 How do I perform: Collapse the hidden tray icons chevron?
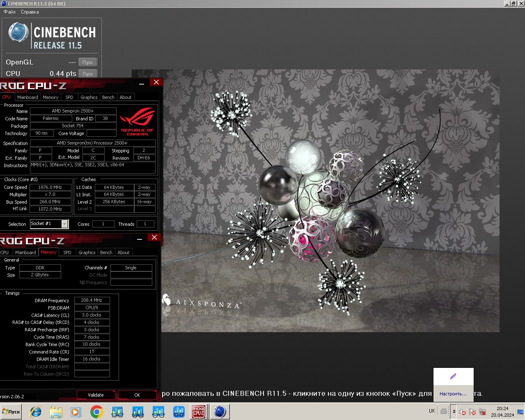pyautogui.click(x=454, y=411)
